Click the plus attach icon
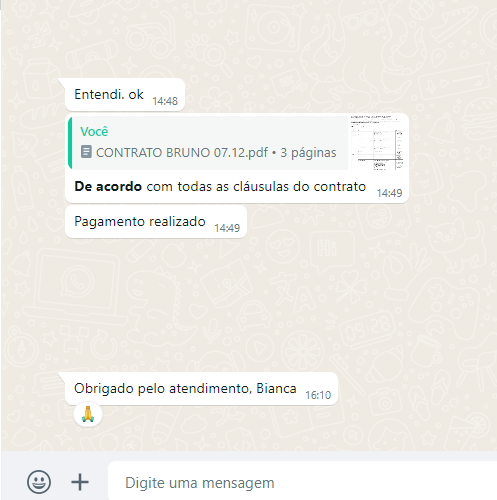The image size is (497, 500). [x=80, y=482]
